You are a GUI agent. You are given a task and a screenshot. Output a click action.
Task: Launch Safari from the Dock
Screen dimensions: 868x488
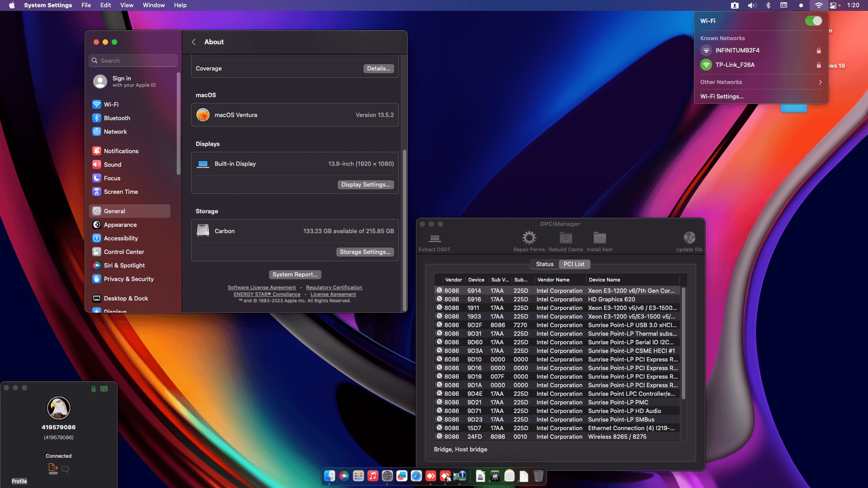(x=416, y=476)
